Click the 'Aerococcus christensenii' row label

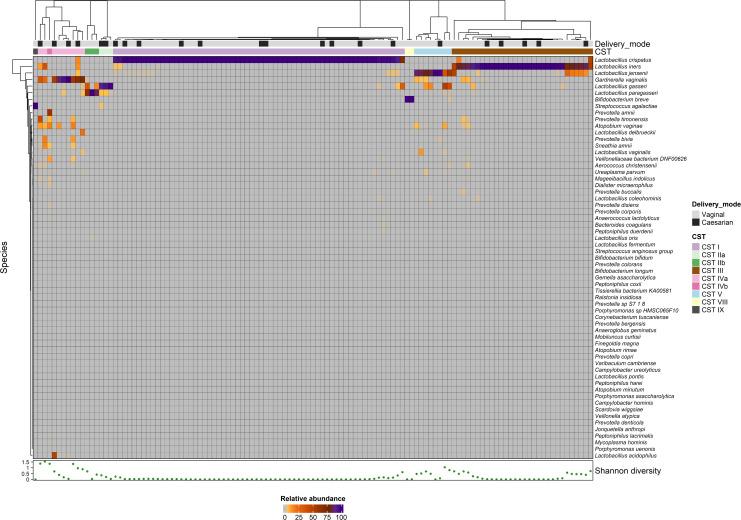click(625, 166)
